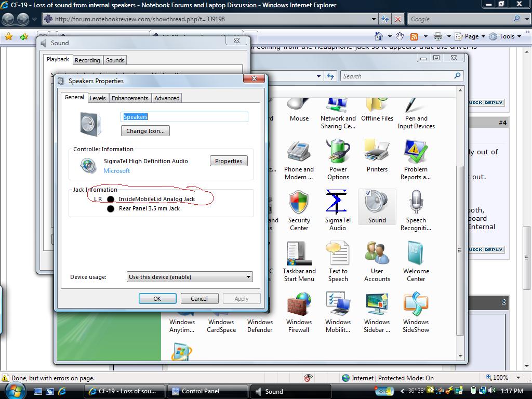The image size is (532, 399).
Task: Click the IE Stop loading button
Action: click(x=397, y=19)
